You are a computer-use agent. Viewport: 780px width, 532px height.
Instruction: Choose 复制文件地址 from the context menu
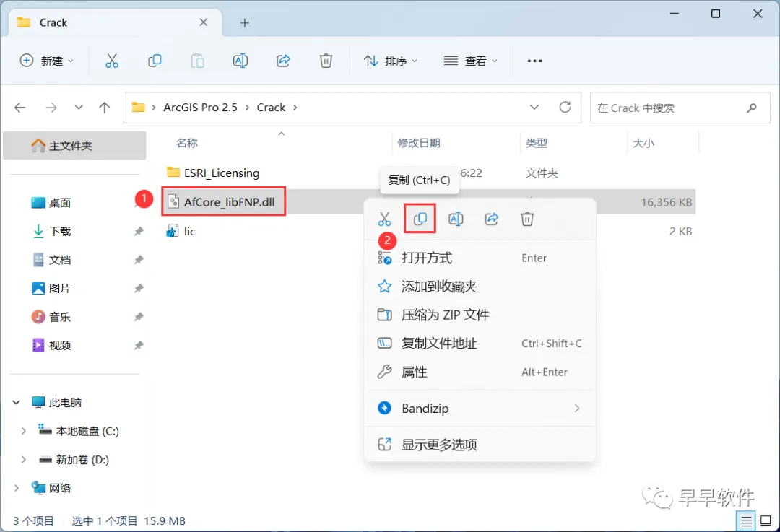[x=480, y=344]
